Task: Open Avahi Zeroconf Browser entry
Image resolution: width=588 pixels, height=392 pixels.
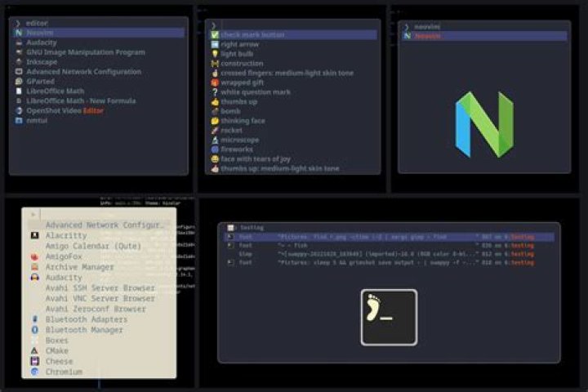Action: coord(99,309)
